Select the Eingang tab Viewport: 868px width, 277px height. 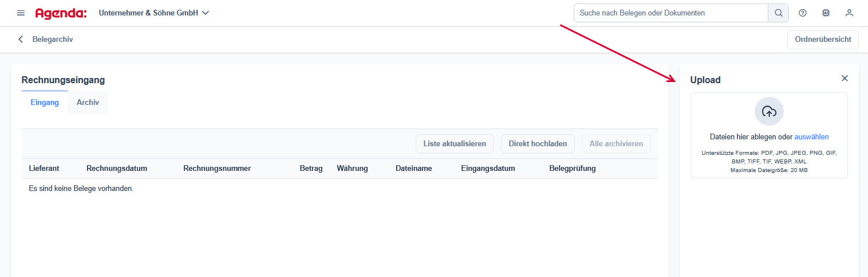click(x=45, y=103)
